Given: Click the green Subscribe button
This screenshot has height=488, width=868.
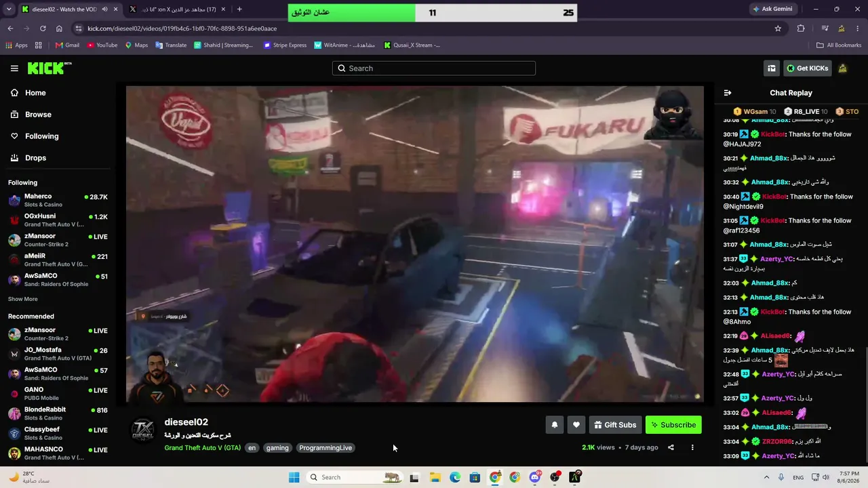Looking at the screenshot, I should click(673, 425).
